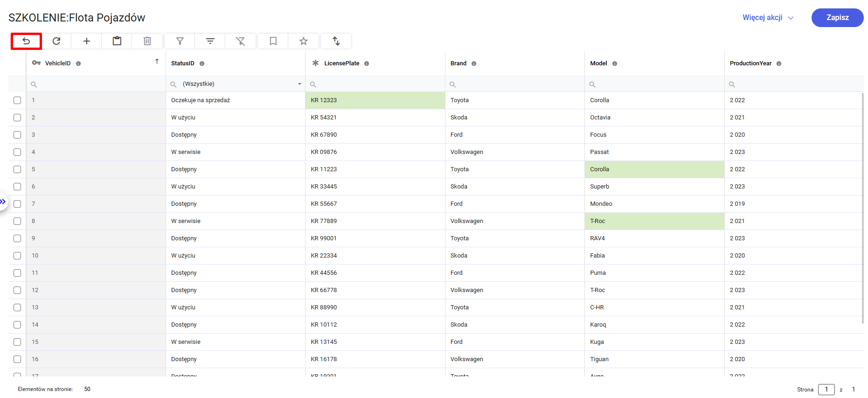Click the bookmark toolbar icon
Viewport: 868px width, 398px height.
coord(273,41)
